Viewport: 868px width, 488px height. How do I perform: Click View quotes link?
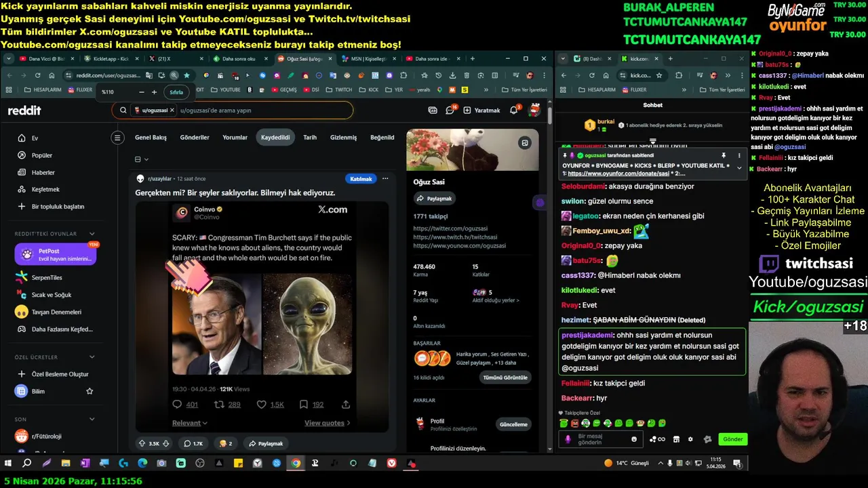coord(328,423)
